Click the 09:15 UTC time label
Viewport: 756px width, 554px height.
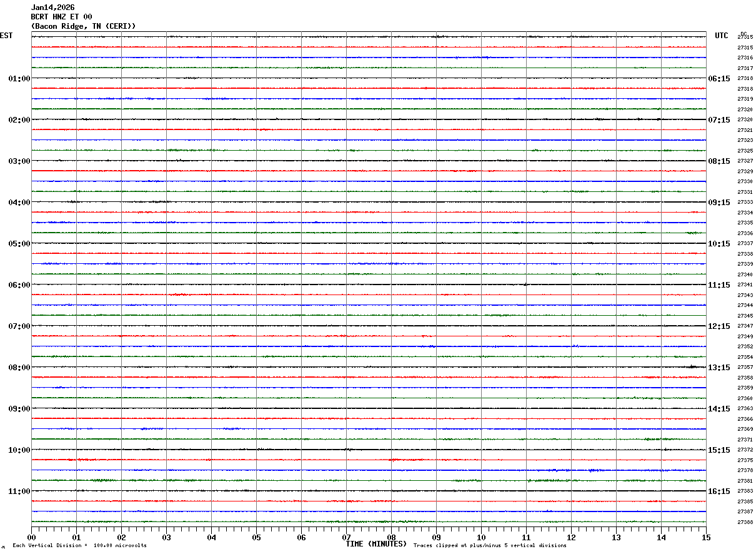click(x=719, y=203)
